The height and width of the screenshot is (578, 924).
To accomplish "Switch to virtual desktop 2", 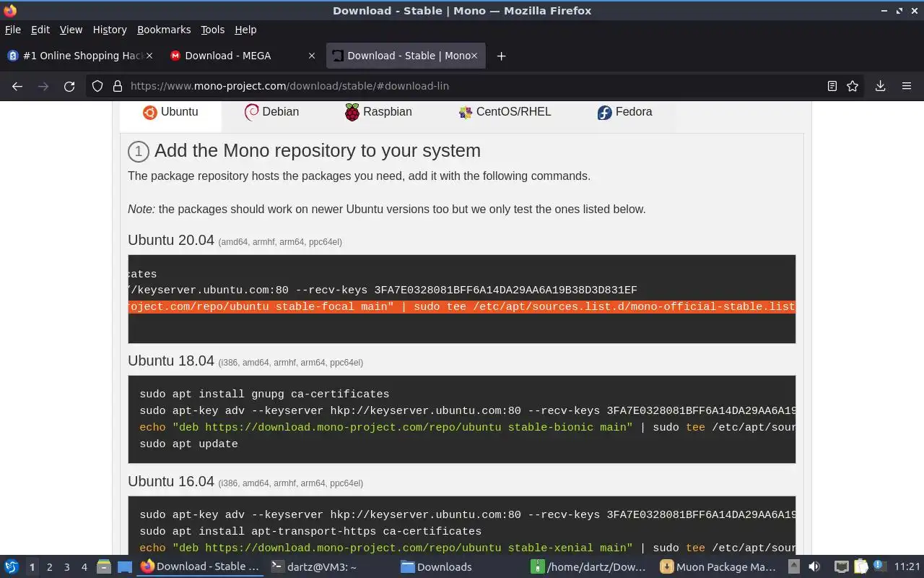I will pos(49,567).
